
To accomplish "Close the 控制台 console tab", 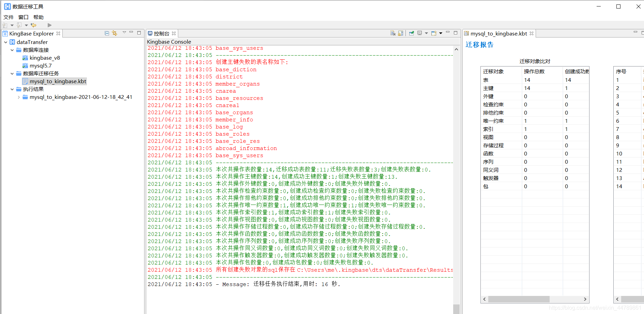I will (174, 33).
